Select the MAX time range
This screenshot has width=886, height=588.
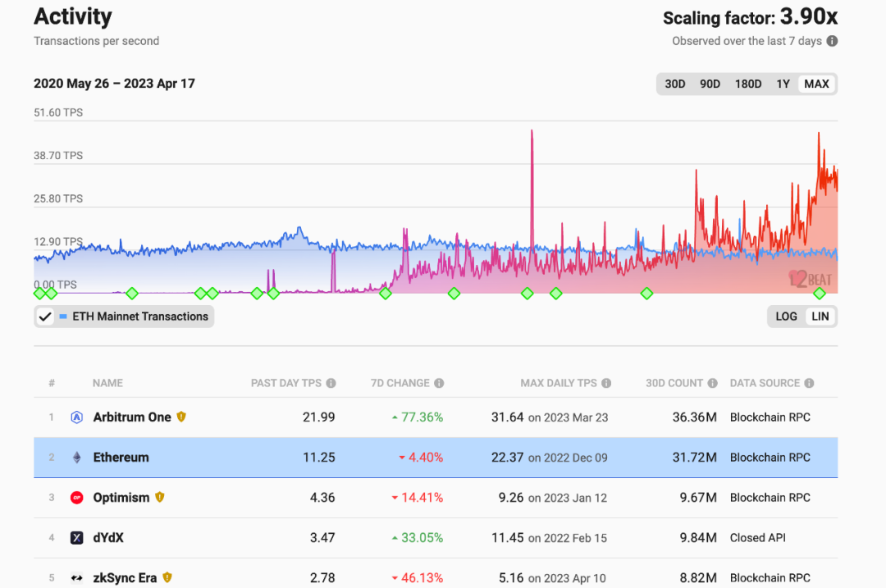tap(816, 84)
